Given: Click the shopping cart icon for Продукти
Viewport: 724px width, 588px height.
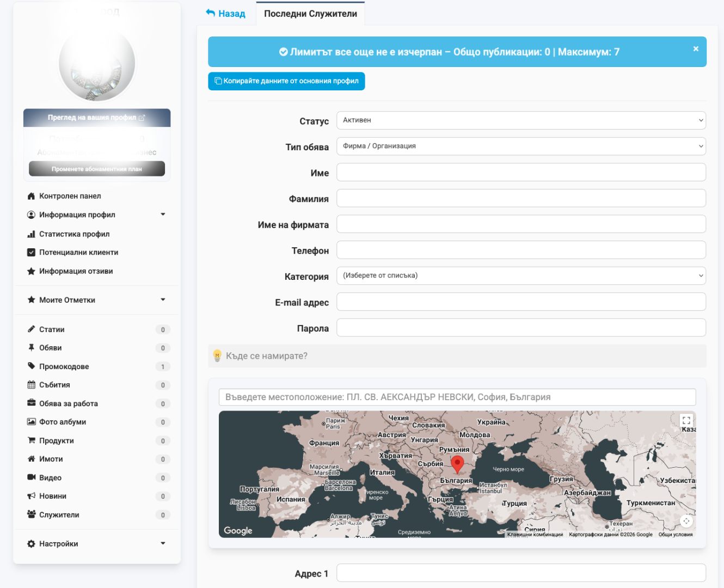Looking at the screenshot, I should (32, 440).
